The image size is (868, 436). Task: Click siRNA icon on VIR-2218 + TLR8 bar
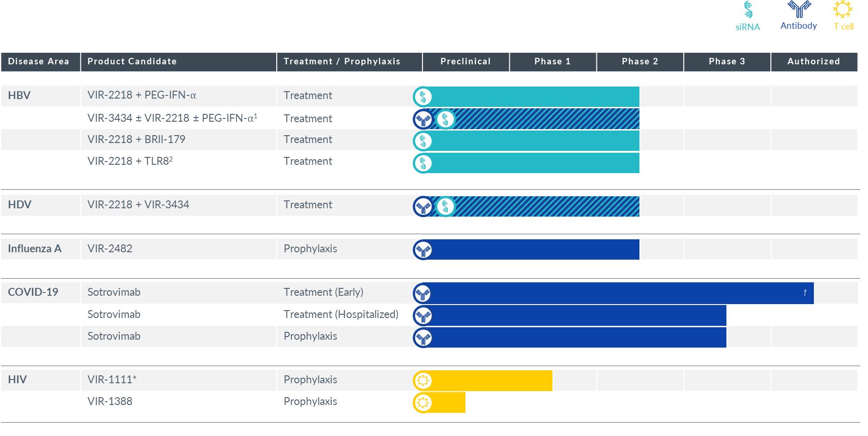coord(422,163)
